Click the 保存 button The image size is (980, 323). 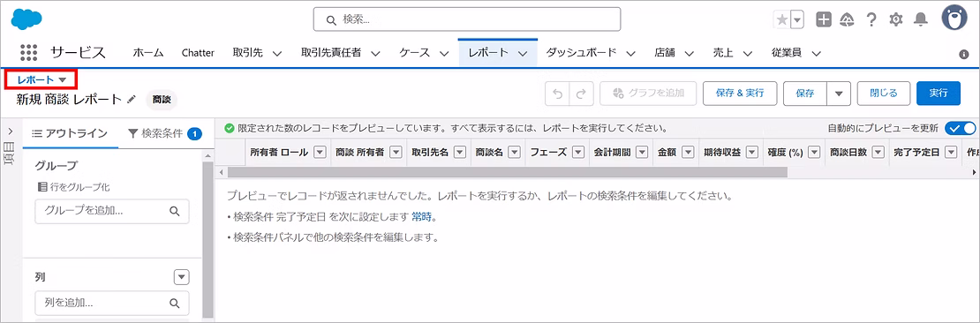(805, 93)
